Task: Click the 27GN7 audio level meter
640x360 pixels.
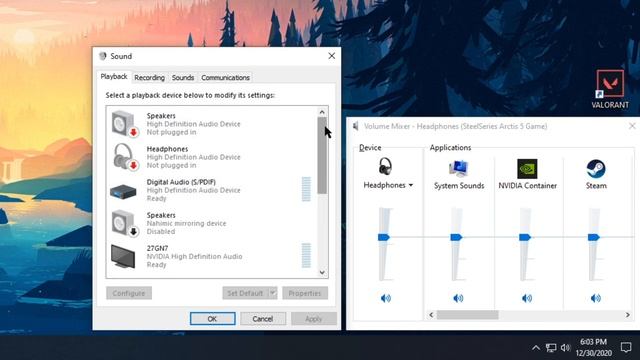Action: pos(306,256)
